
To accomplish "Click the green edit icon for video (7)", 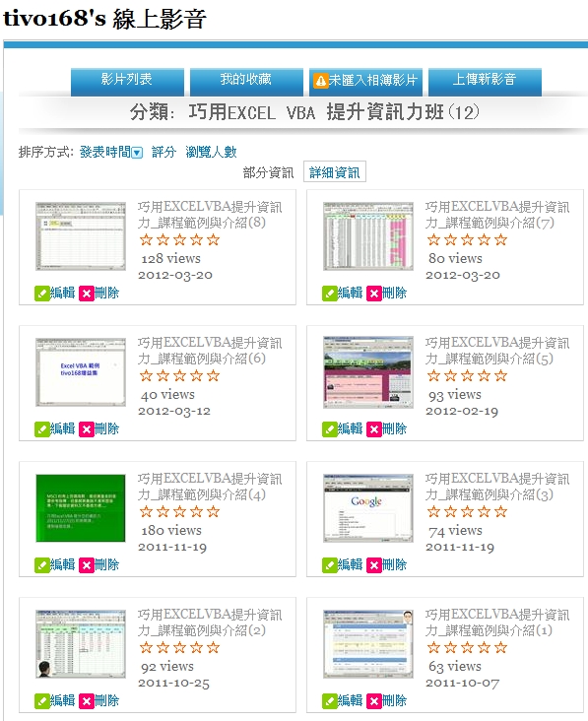I will pos(330,294).
